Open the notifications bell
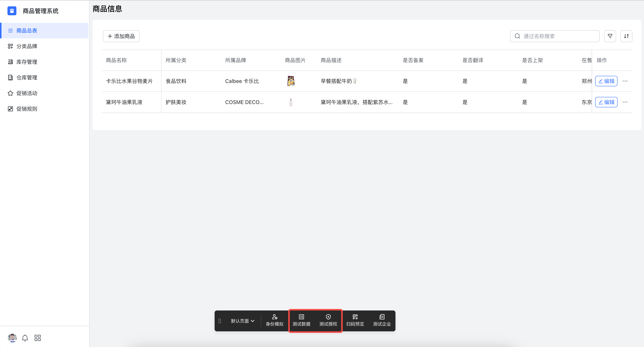This screenshot has height=347, width=644. tap(25, 338)
